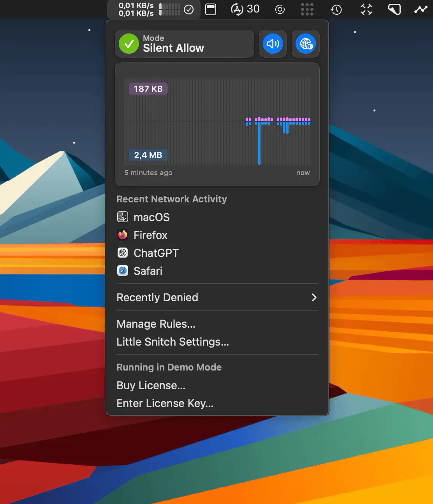Click the Finder icon beside macOS
Screen dimensions: 433x504
(x=123, y=217)
